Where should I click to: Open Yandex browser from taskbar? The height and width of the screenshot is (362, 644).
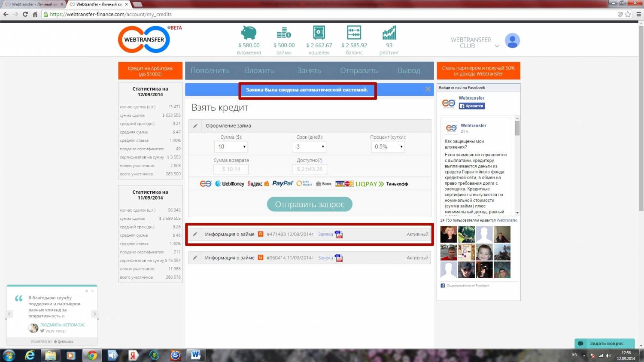[x=133, y=355]
